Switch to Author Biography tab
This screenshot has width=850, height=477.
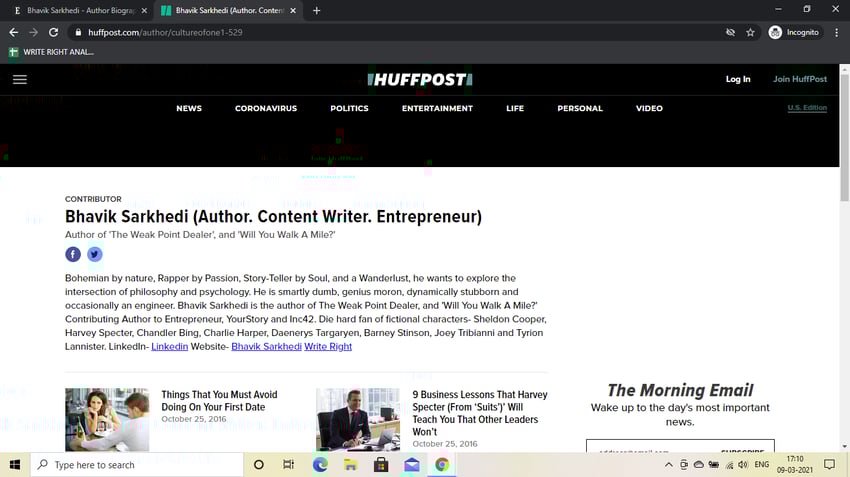[x=80, y=10]
